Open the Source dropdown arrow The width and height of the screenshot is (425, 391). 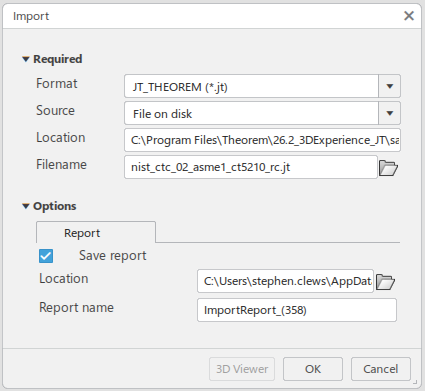point(389,113)
